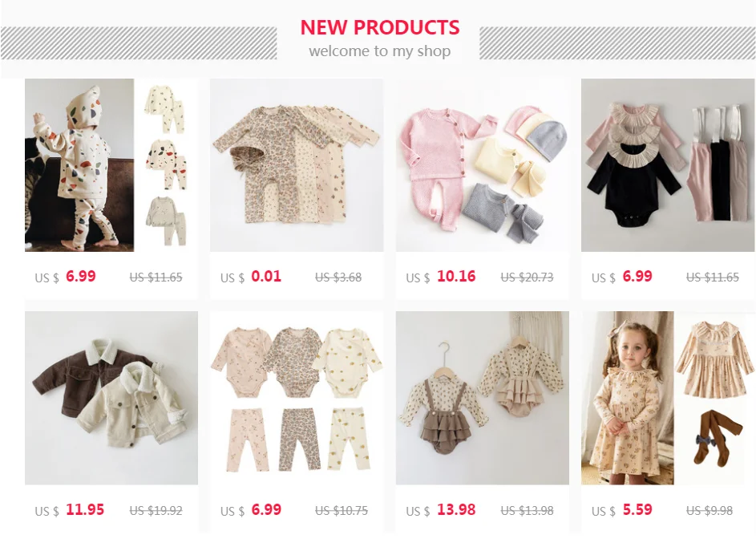The height and width of the screenshot is (555, 756).
Task: Open the ruffle collar bodysuit product image
Action: point(668,165)
